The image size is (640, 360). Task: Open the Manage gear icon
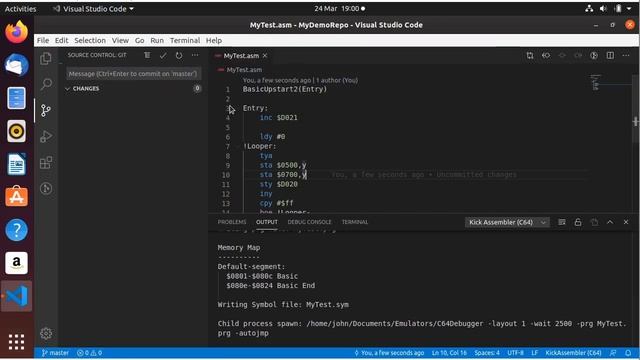(46, 333)
